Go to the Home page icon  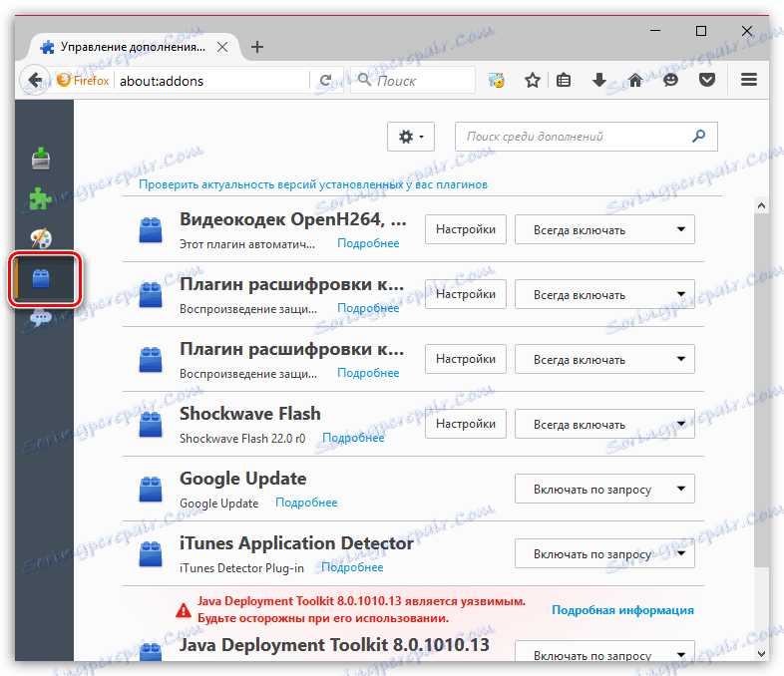635,80
